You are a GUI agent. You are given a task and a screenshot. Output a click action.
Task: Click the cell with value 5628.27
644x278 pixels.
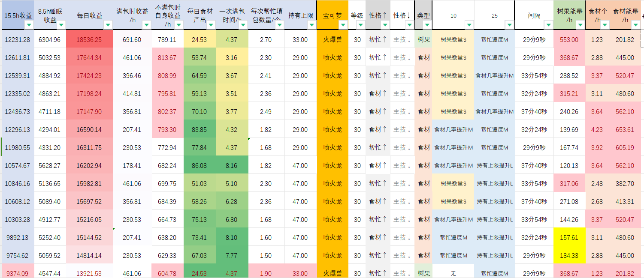(x=50, y=165)
